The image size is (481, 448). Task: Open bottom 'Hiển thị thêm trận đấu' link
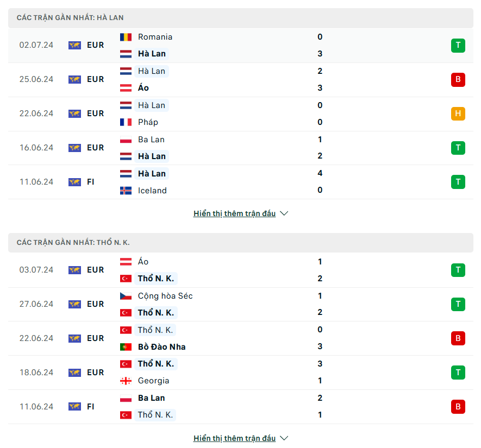234,438
